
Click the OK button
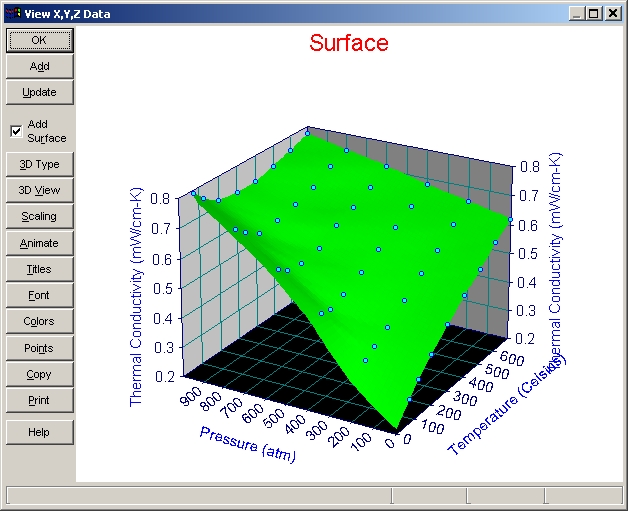coord(39,40)
